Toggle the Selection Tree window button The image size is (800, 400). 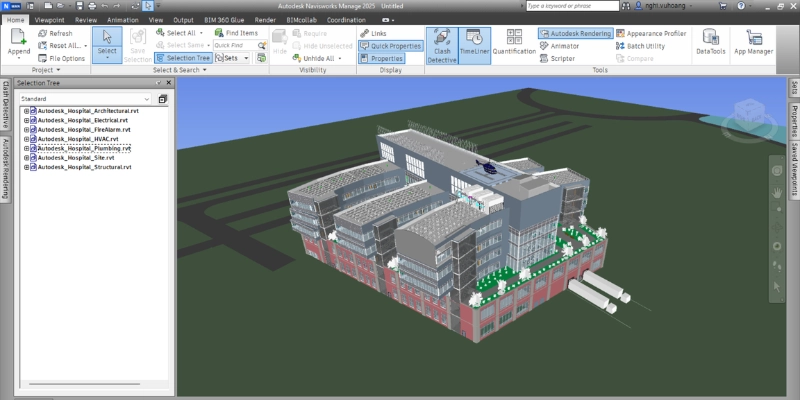click(x=183, y=58)
